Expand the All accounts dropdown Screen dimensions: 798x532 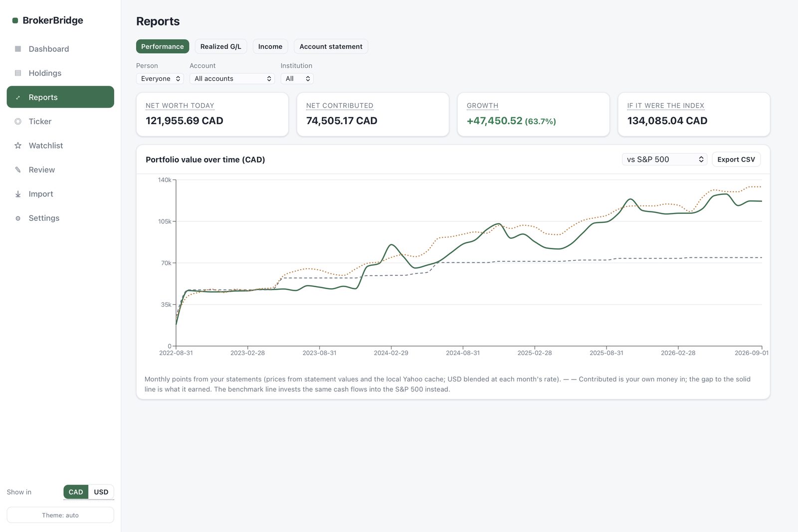(232, 79)
